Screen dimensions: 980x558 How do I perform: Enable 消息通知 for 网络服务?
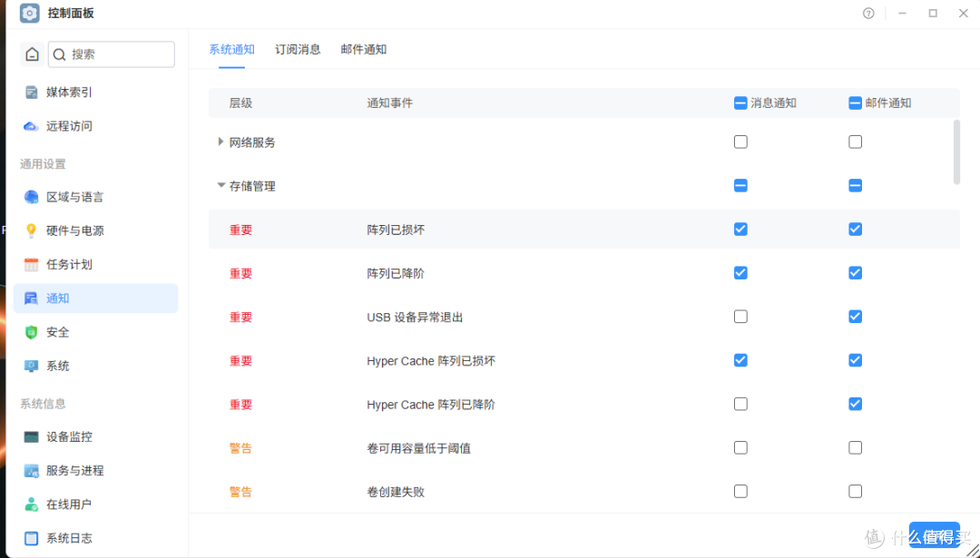click(x=740, y=142)
